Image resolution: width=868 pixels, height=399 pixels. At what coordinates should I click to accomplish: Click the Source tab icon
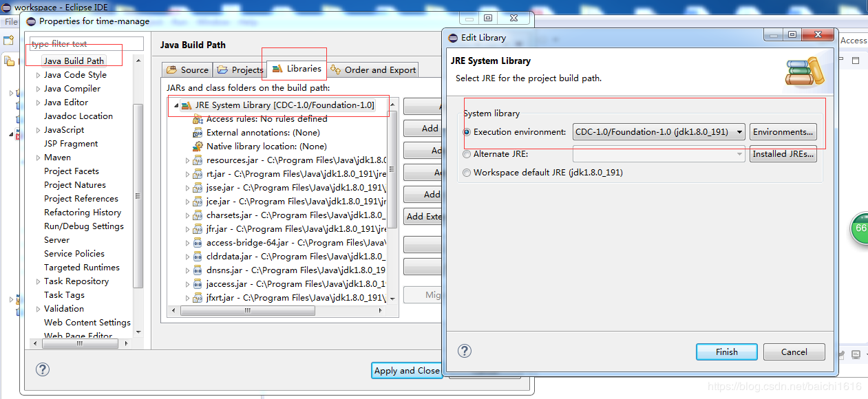[171, 69]
